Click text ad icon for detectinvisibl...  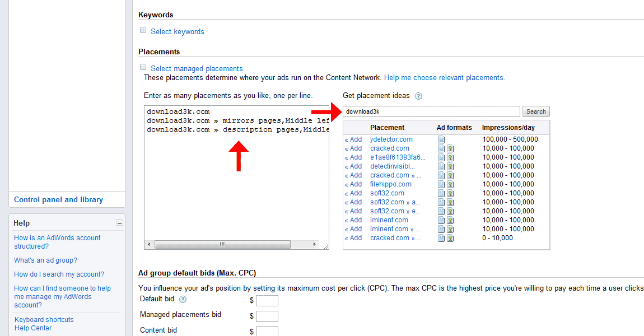click(441, 166)
